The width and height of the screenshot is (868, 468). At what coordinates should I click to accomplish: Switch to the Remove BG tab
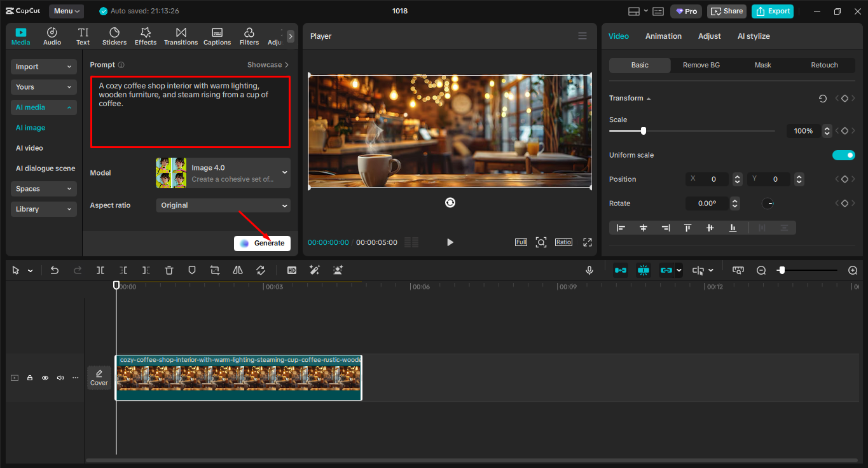click(701, 65)
